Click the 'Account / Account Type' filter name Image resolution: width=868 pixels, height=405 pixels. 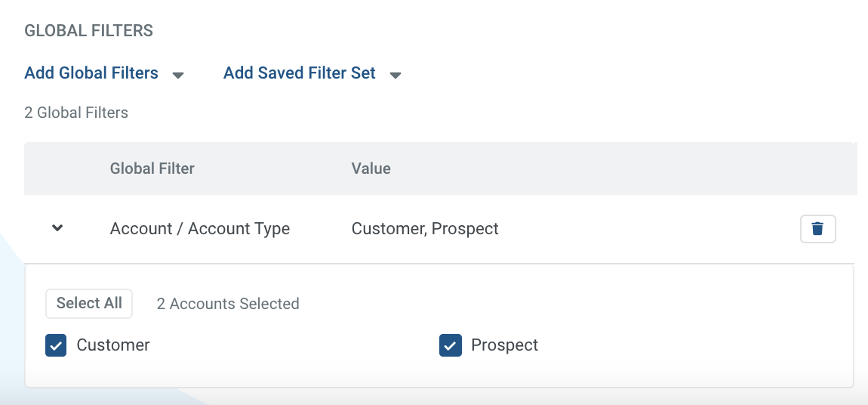click(x=200, y=228)
